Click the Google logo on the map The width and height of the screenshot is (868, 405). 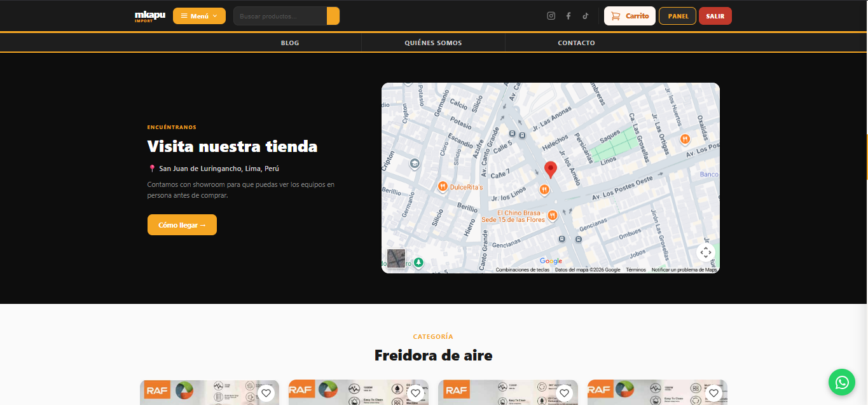click(x=551, y=261)
